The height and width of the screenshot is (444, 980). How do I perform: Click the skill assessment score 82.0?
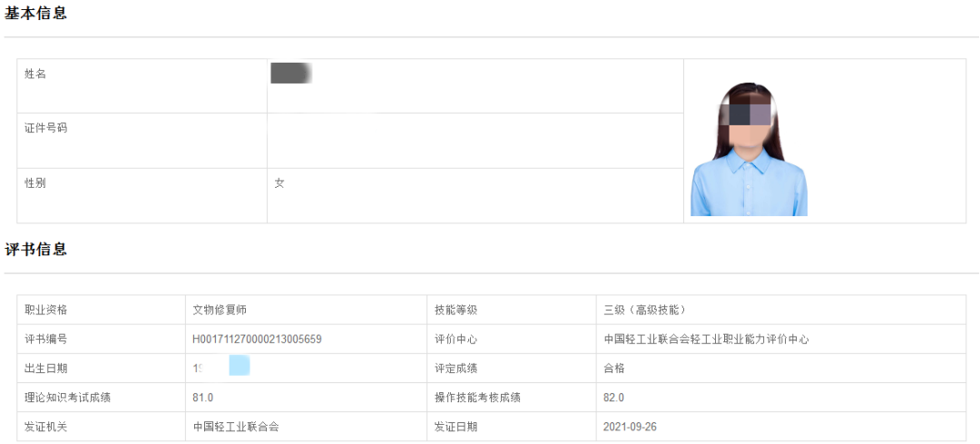pos(614,398)
